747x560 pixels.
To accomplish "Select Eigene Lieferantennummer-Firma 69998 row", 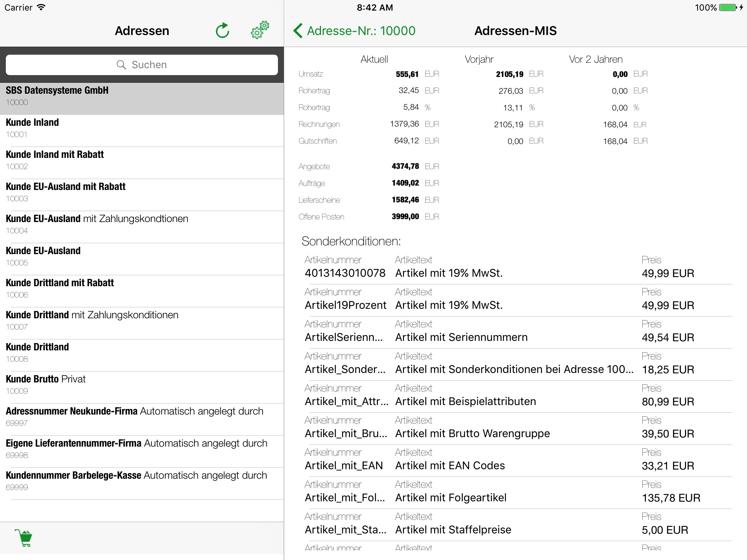I will pyautogui.click(x=142, y=452).
